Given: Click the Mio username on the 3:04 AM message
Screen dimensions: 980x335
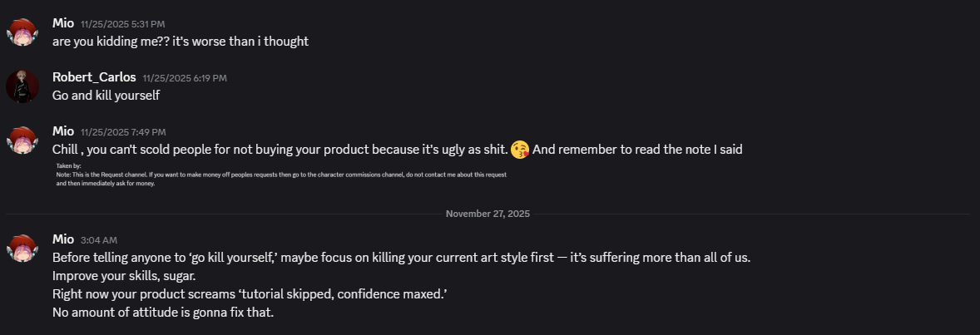Looking at the screenshot, I should click(63, 239).
